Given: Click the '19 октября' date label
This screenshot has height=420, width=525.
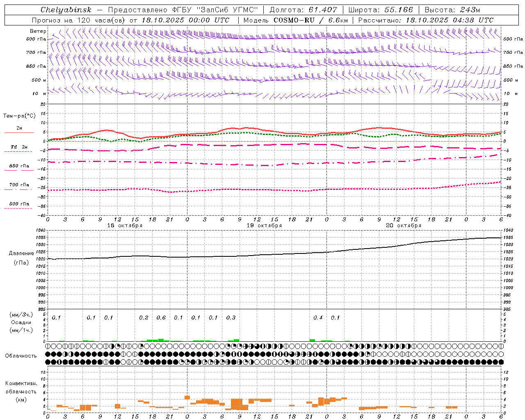Looking at the screenshot, I should pyautogui.click(x=264, y=226).
